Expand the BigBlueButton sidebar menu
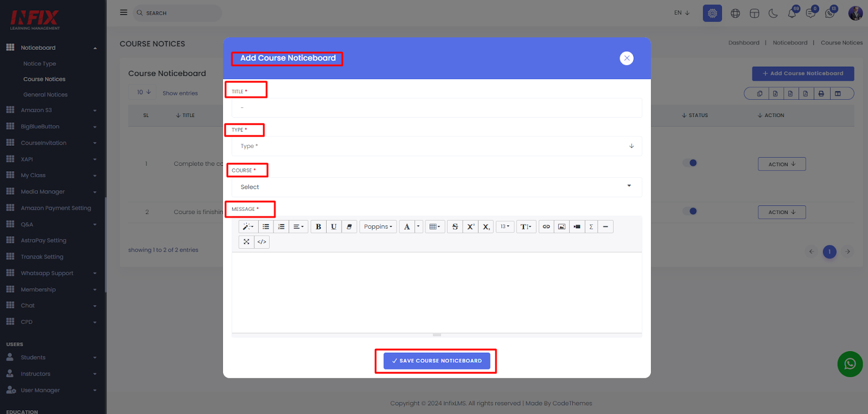 point(52,127)
